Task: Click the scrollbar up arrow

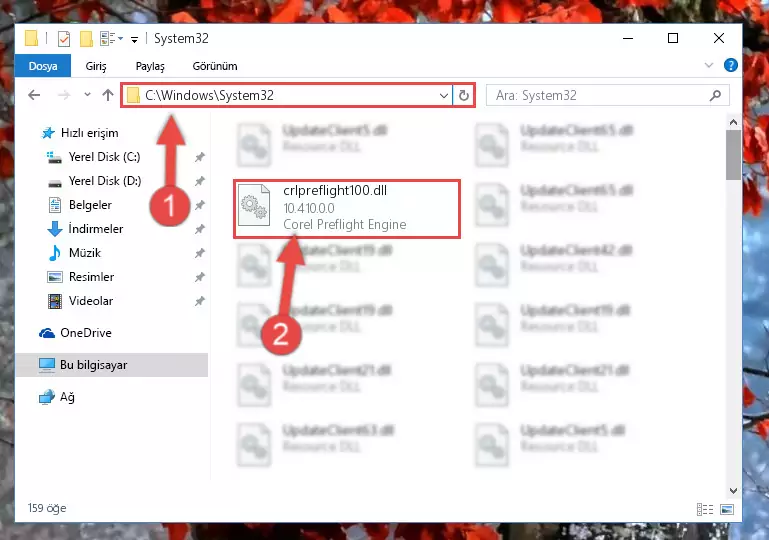Action: point(733,122)
